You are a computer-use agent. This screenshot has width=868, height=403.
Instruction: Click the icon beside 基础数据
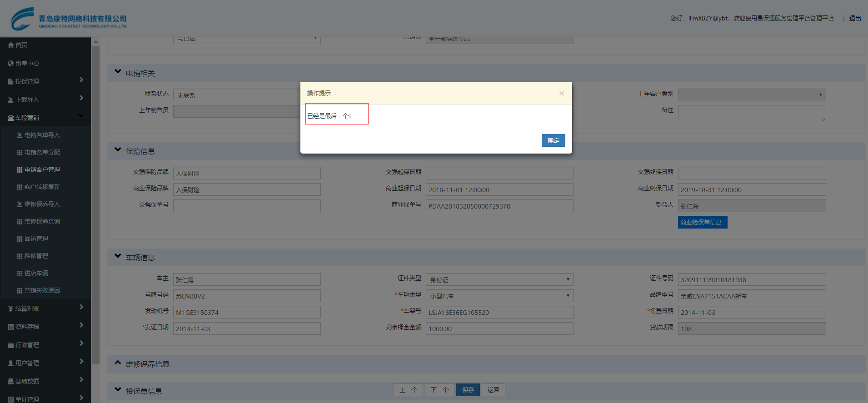[10, 381]
